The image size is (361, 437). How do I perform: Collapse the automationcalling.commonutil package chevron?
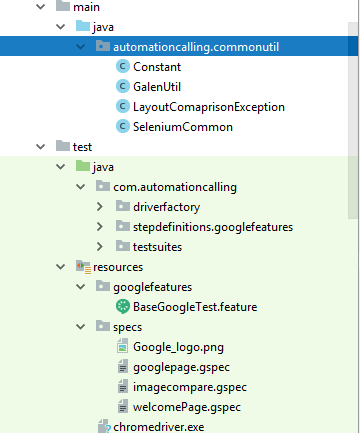(x=81, y=47)
